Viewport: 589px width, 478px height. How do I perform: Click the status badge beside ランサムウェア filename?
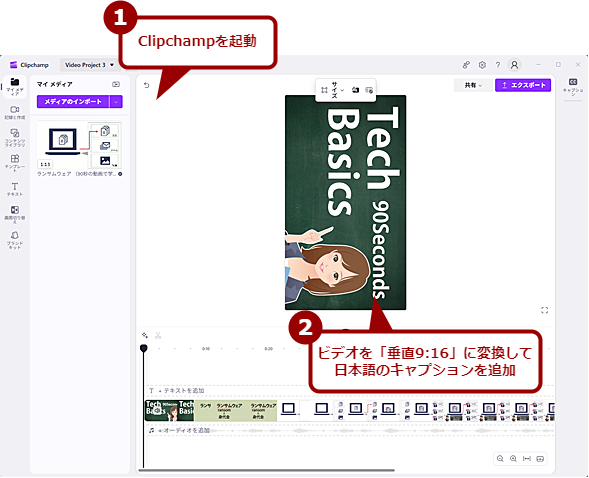[x=120, y=174]
